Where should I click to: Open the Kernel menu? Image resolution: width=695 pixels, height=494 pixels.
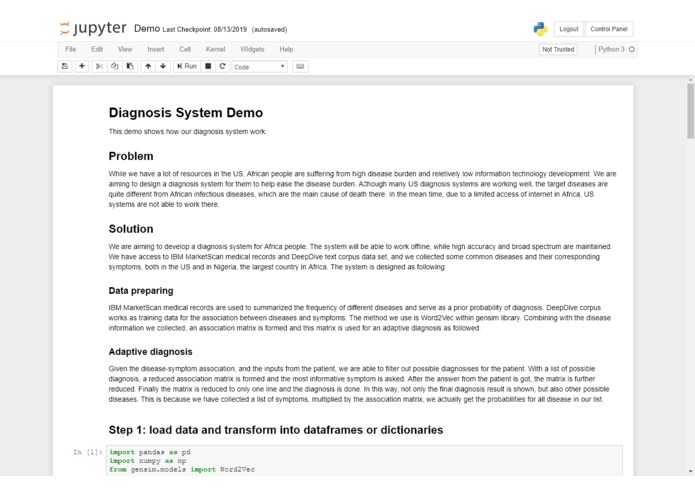[x=215, y=49]
